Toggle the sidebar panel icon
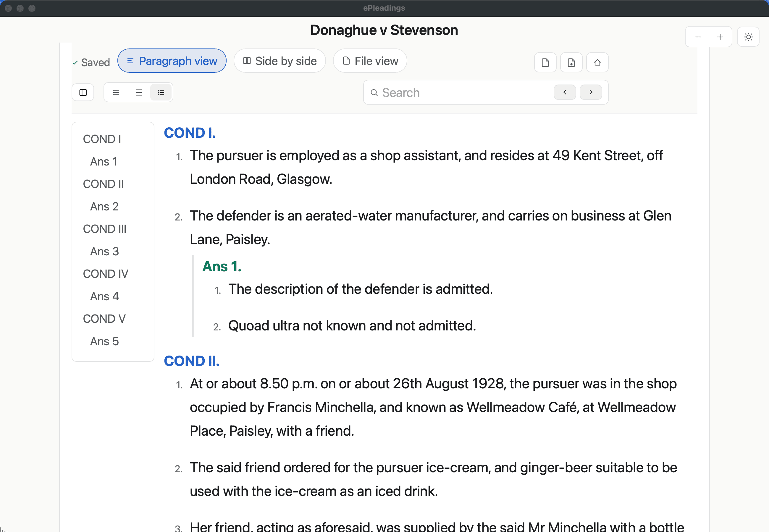The width and height of the screenshot is (769, 532). pyautogui.click(x=83, y=92)
